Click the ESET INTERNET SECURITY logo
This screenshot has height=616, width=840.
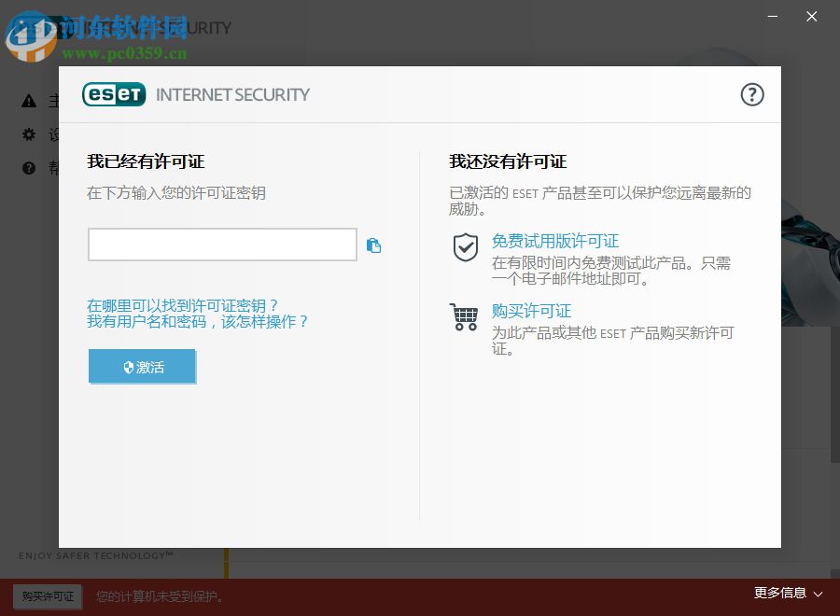tap(196, 94)
